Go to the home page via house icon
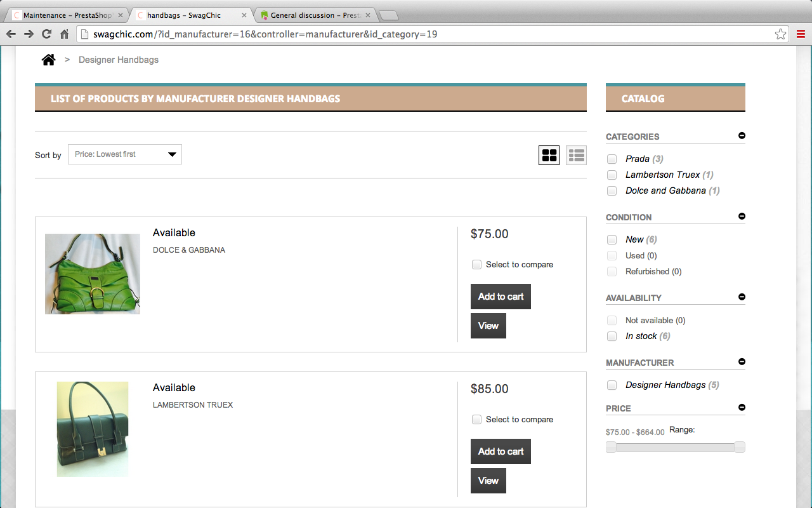This screenshot has width=812, height=508. 48,60
